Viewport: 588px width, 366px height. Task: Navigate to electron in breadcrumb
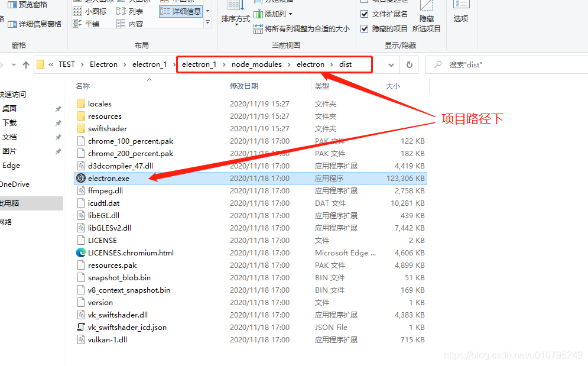pos(310,64)
